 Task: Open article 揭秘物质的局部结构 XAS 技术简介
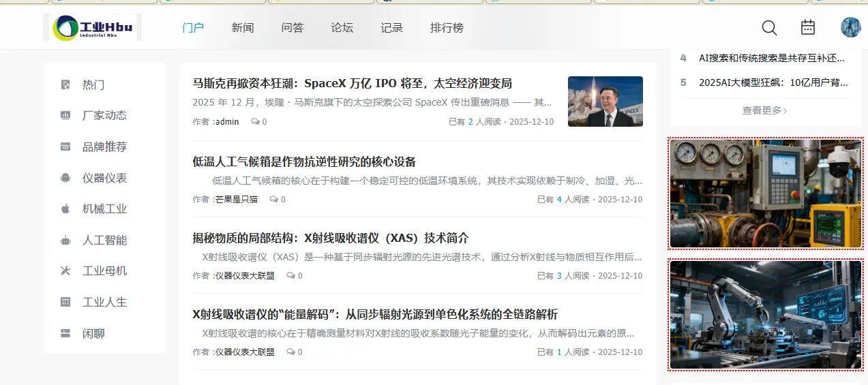pos(331,238)
